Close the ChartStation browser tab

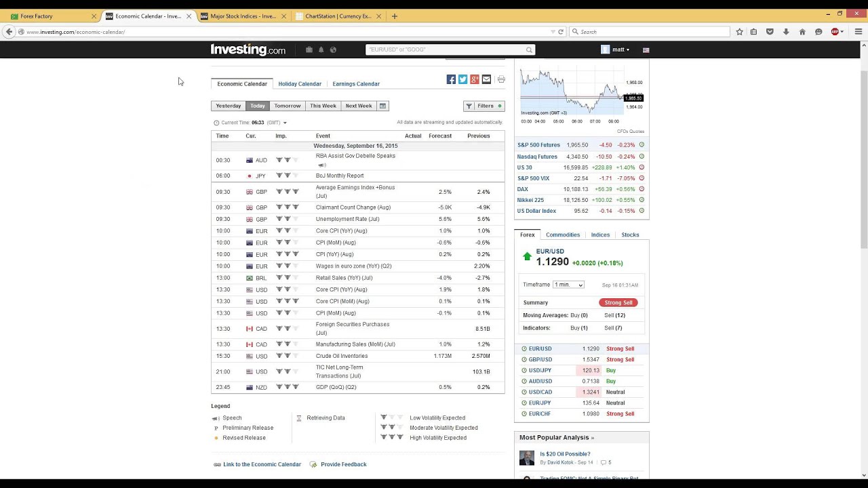click(378, 16)
